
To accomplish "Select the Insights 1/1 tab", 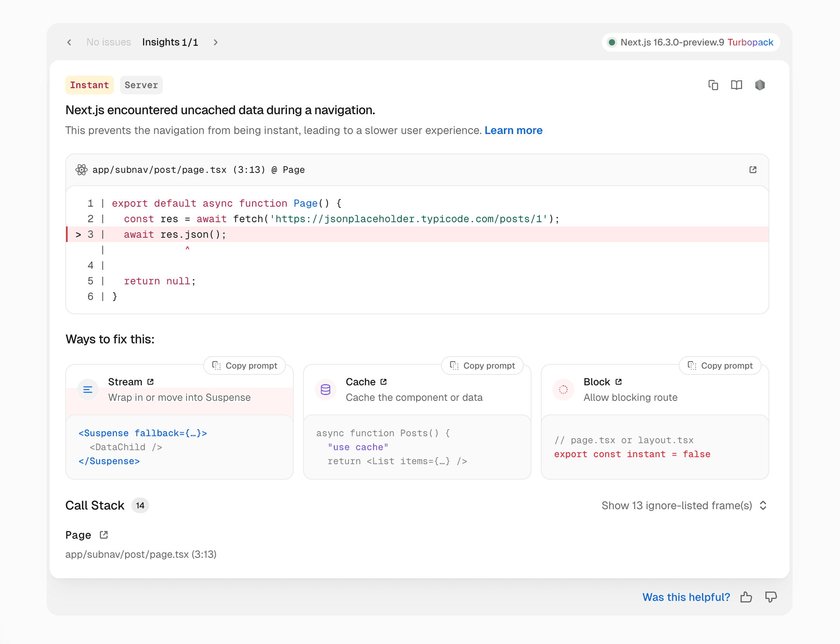I will click(x=170, y=42).
